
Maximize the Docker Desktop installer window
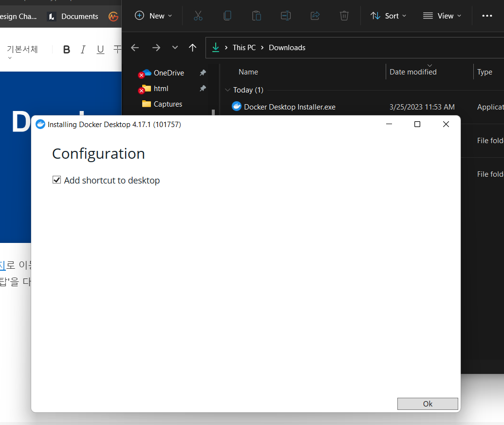(x=417, y=124)
